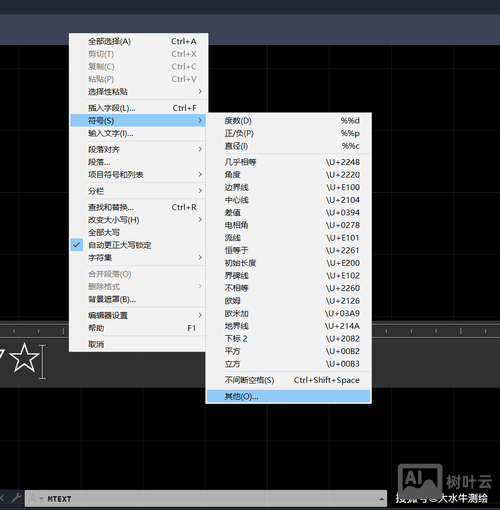Insert the 边界线 symbol
The height and width of the screenshot is (510, 500).
tap(289, 187)
